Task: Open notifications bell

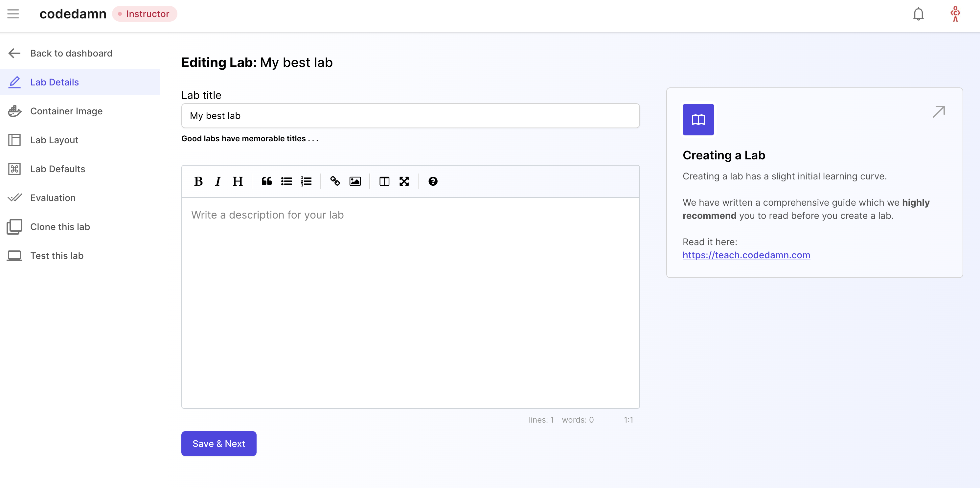Action: pyautogui.click(x=918, y=14)
